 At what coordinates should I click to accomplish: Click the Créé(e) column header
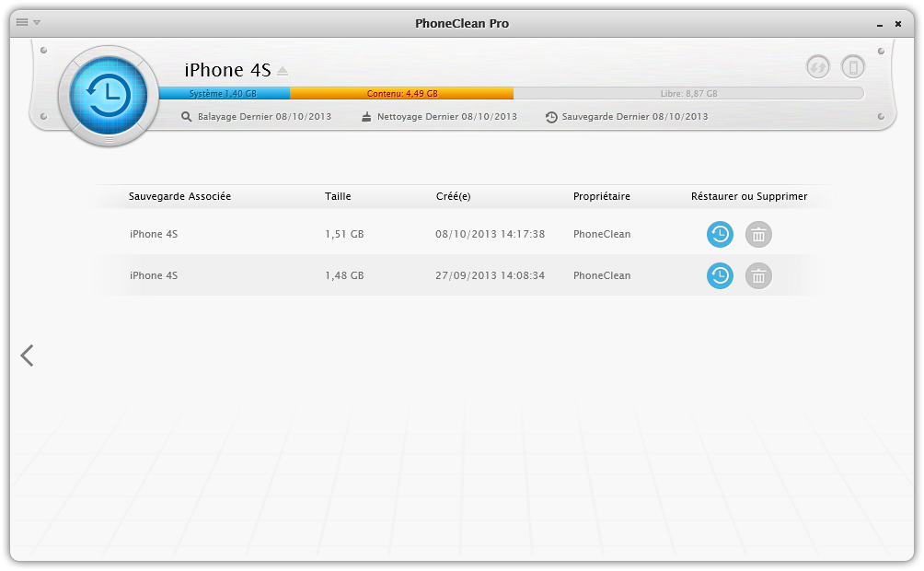(x=453, y=196)
